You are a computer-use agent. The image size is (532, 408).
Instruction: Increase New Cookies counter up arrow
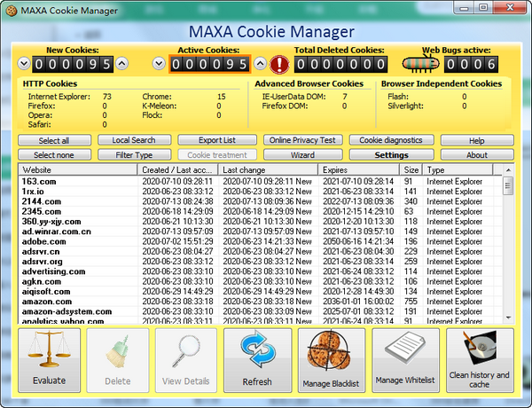[121, 64]
